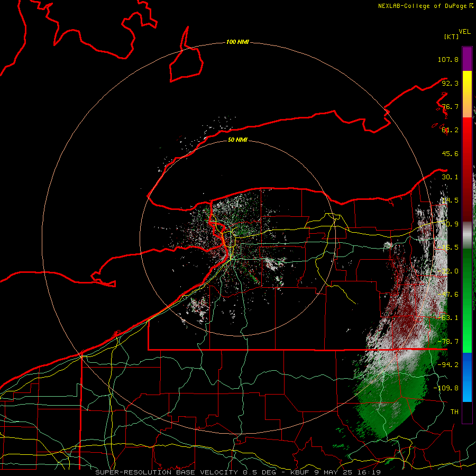Click the 107.8 velocity scale value
The width and height of the screenshot is (476, 476).
(x=448, y=59)
